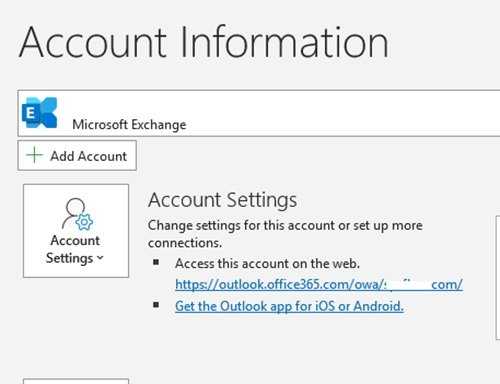Click the 'Change settings for this account' description
This screenshot has height=384, width=500.
click(x=285, y=234)
